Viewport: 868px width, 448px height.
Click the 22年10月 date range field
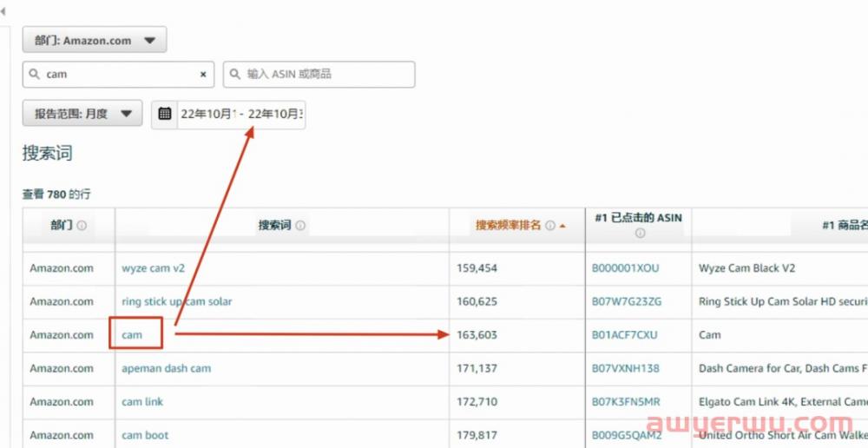pos(241,114)
